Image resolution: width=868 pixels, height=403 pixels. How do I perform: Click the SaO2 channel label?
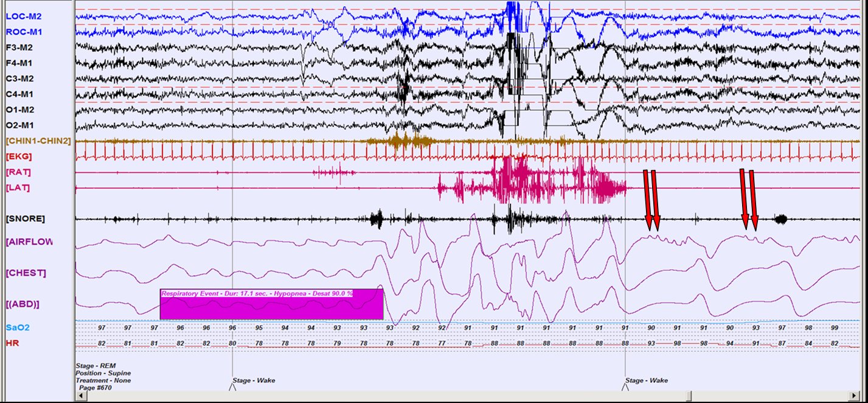tap(18, 328)
